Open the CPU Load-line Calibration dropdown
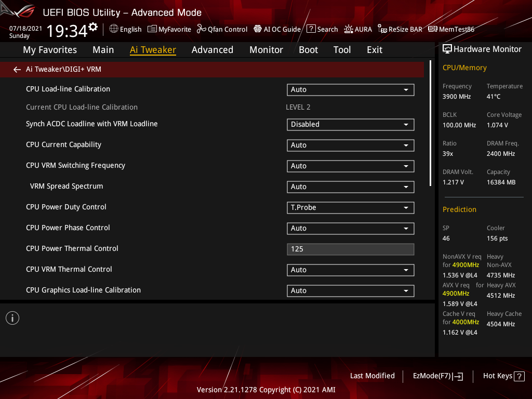The height and width of the screenshot is (399, 532). click(350, 89)
